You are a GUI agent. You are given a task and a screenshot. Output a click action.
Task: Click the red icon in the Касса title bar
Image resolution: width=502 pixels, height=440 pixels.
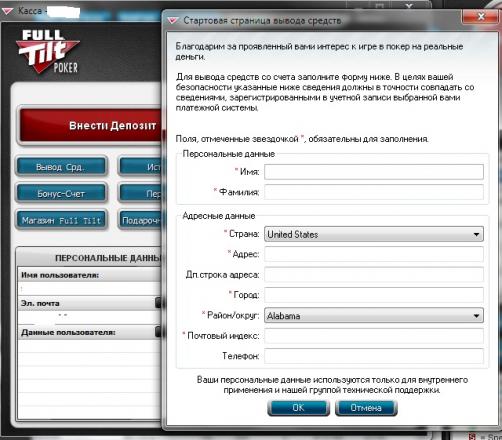(x=7, y=11)
